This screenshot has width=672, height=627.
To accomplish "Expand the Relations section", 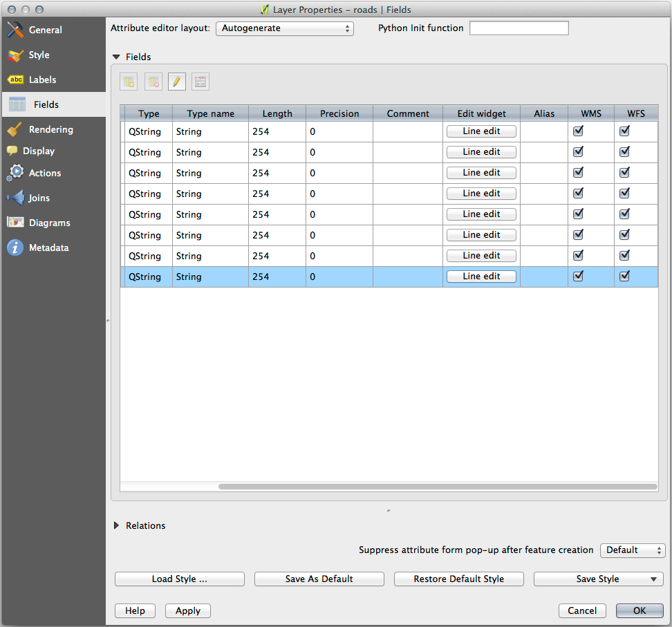I will 116,525.
